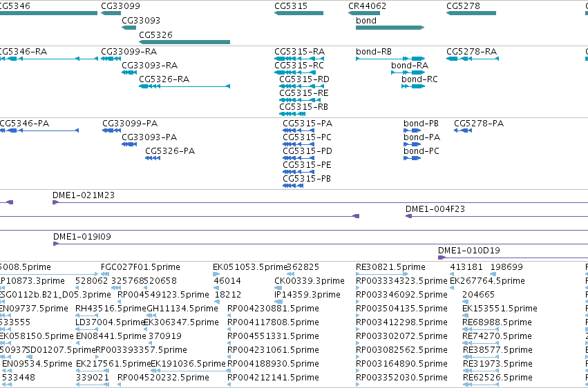Select EST entry 204665
588x388 pixels.
pos(479,295)
